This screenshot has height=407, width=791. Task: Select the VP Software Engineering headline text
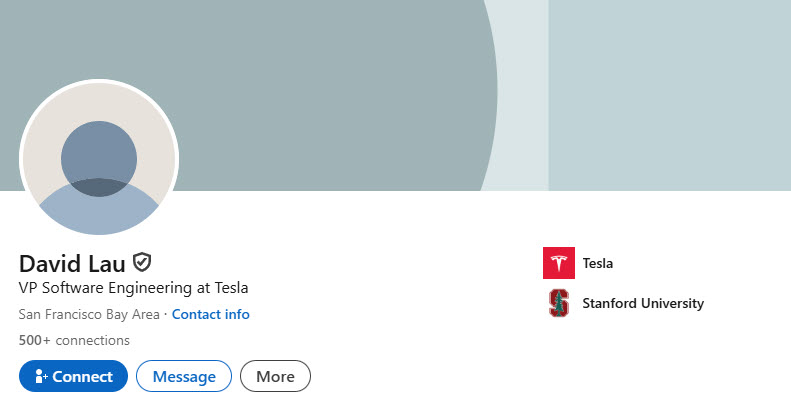pyautogui.click(x=133, y=288)
